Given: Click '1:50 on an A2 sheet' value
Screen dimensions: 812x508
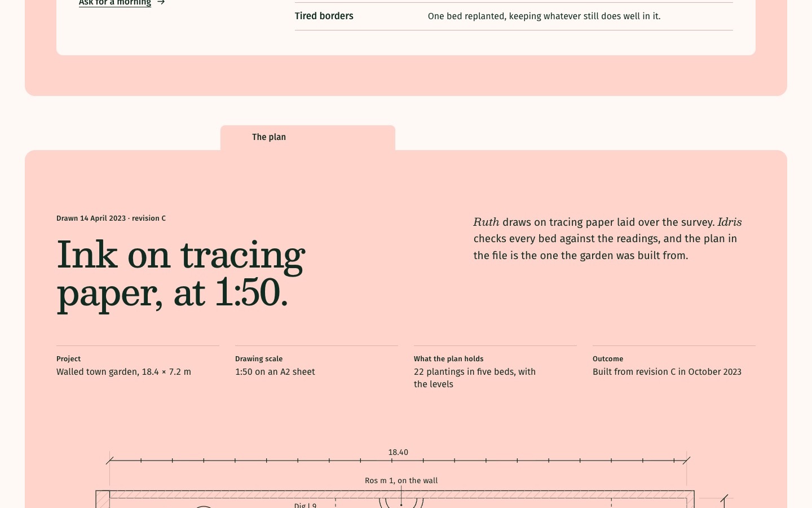Looking at the screenshot, I should pos(275,372).
